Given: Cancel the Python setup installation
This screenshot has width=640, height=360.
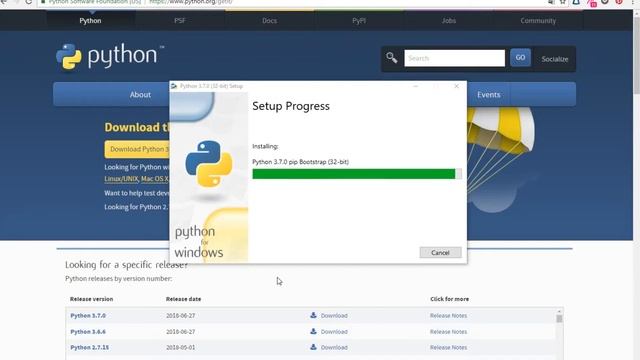Looking at the screenshot, I should pyautogui.click(x=440, y=253).
